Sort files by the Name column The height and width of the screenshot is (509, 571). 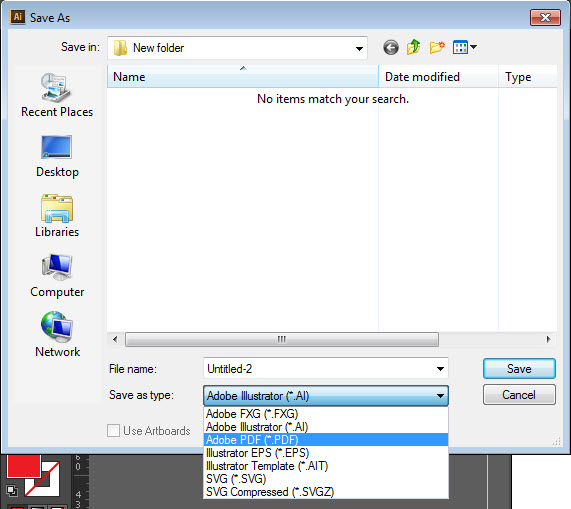click(243, 77)
